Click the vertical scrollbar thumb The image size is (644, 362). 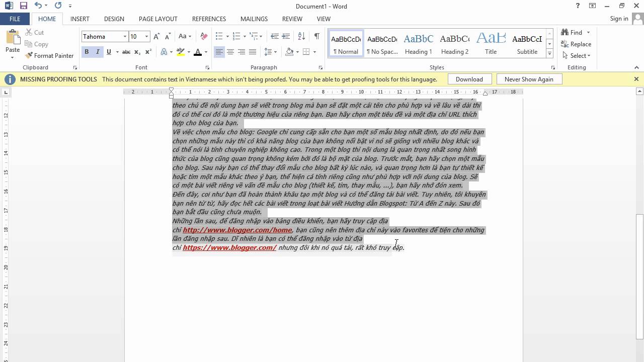click(640, 276)
